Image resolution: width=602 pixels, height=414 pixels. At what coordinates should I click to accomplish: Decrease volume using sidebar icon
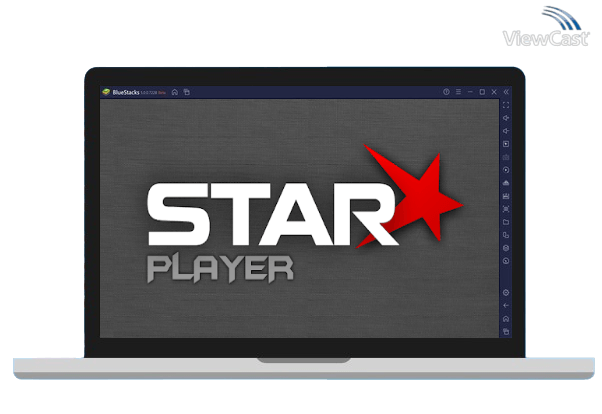point(506,131)
